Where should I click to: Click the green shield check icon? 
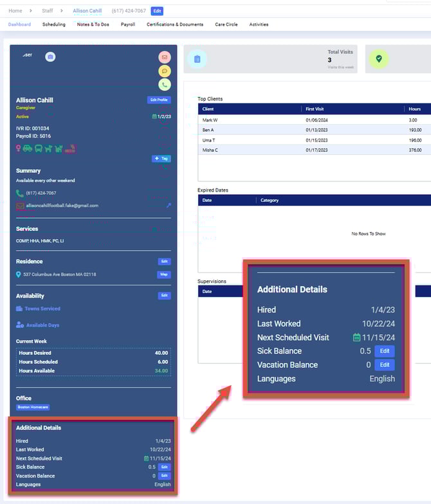click(379, 59)
